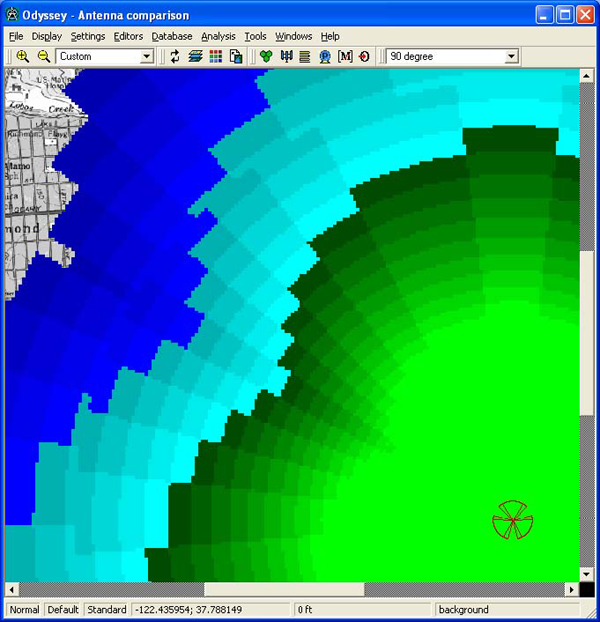Click the green sectors site icon

[x=265, y=57]
